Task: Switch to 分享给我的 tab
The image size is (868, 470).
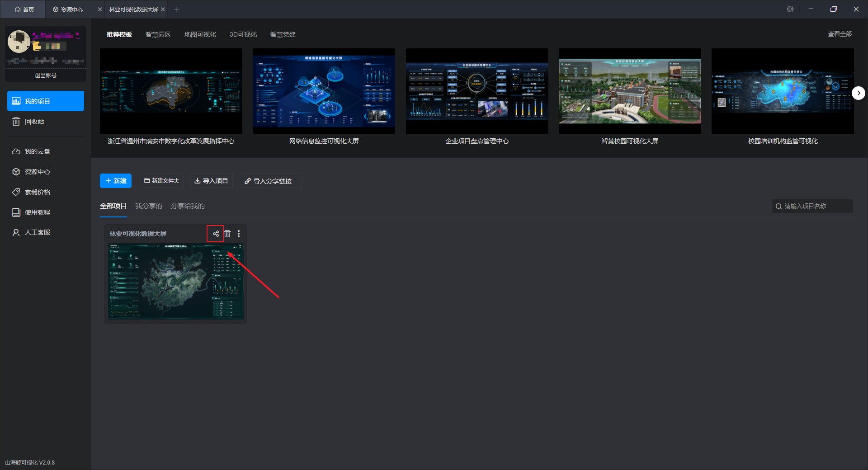Action: pos(188,206)
